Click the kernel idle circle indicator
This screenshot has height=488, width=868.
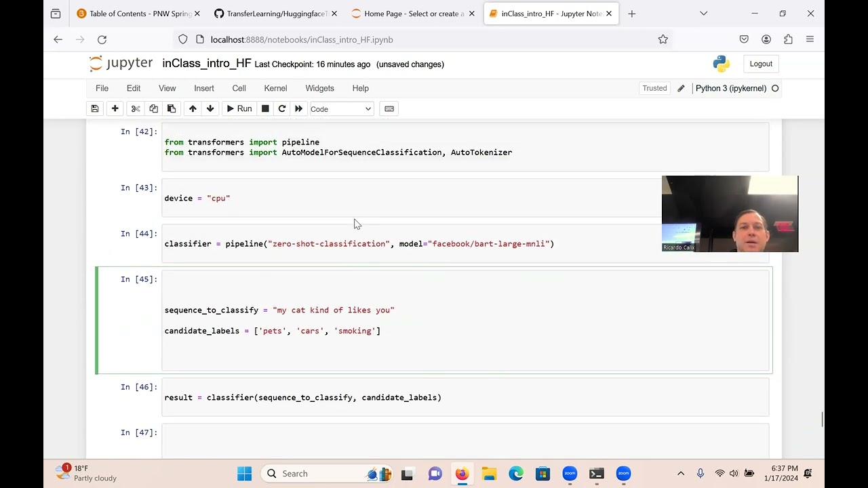[x=775, y=88]
